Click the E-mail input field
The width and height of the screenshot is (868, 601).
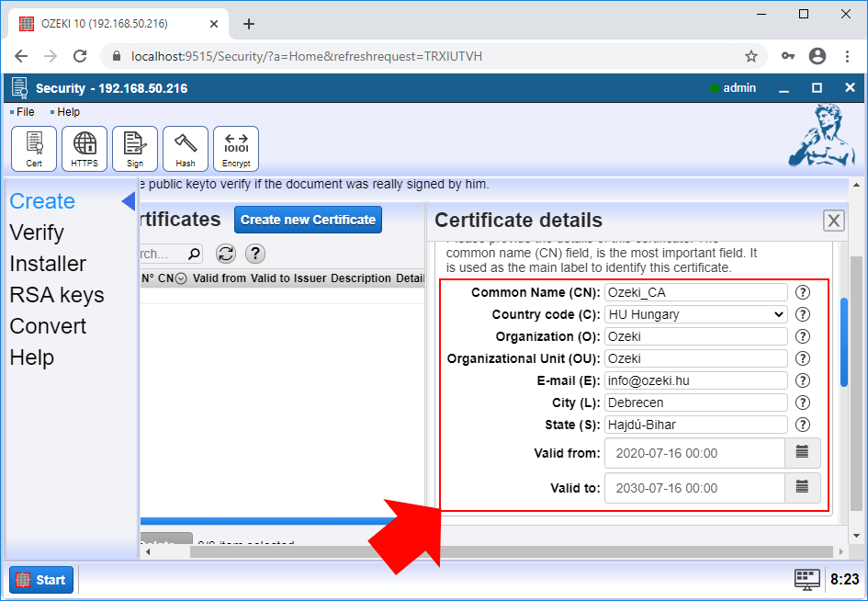coord(696,380)
